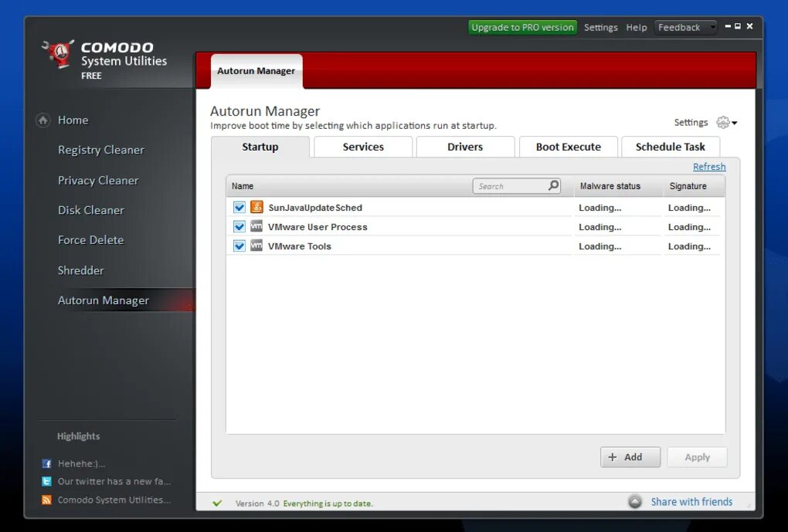
Task: Open Privacy Cleaner from the sidebar
Action: (x=98, y=181)
